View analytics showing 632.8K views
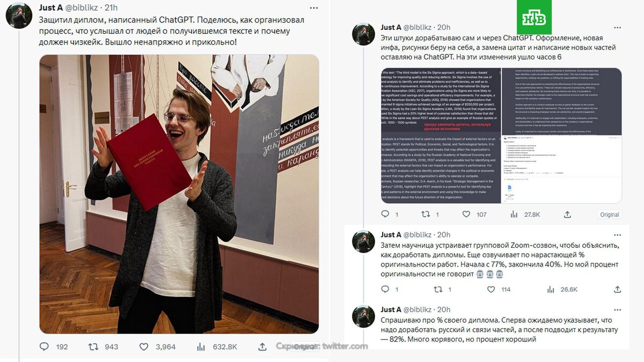This screenshot has width=644, height=362. (x=201, y=347)
